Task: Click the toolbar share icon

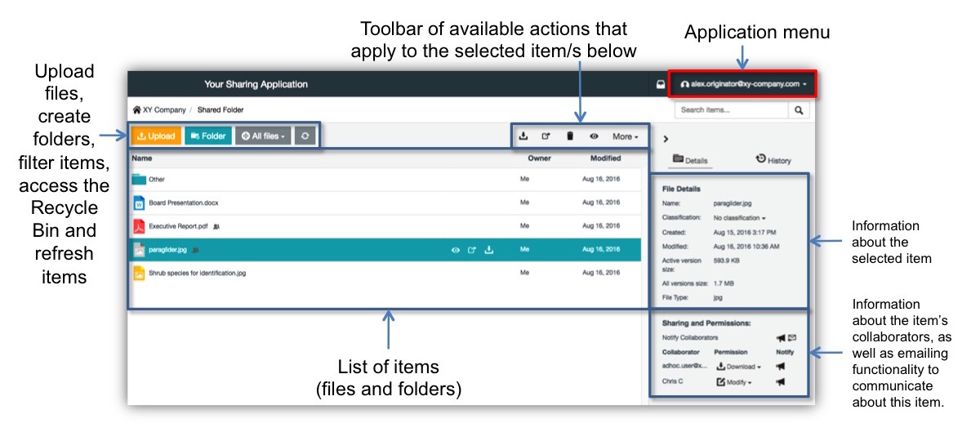Action: [546, 136]
